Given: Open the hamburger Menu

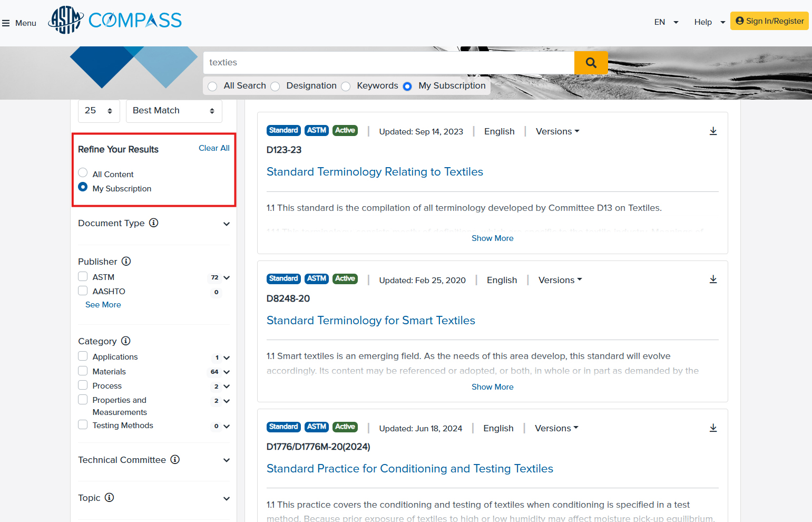Looking at the screenshot, I should [19, 23].
